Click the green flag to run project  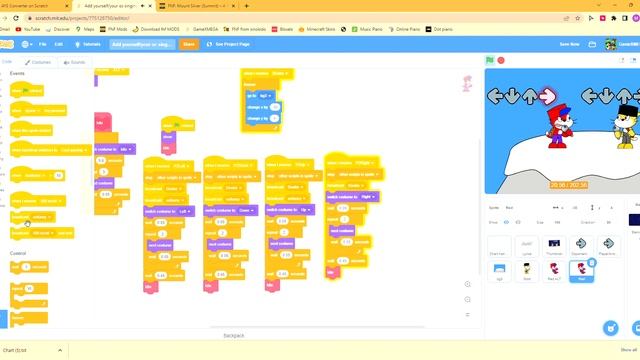tap(490, 60)
